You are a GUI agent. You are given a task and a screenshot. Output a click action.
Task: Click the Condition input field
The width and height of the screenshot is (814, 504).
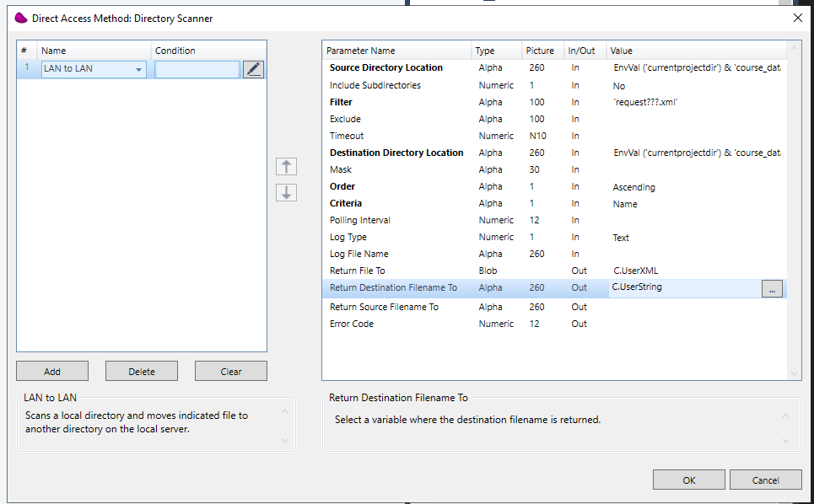coord(197,69)
